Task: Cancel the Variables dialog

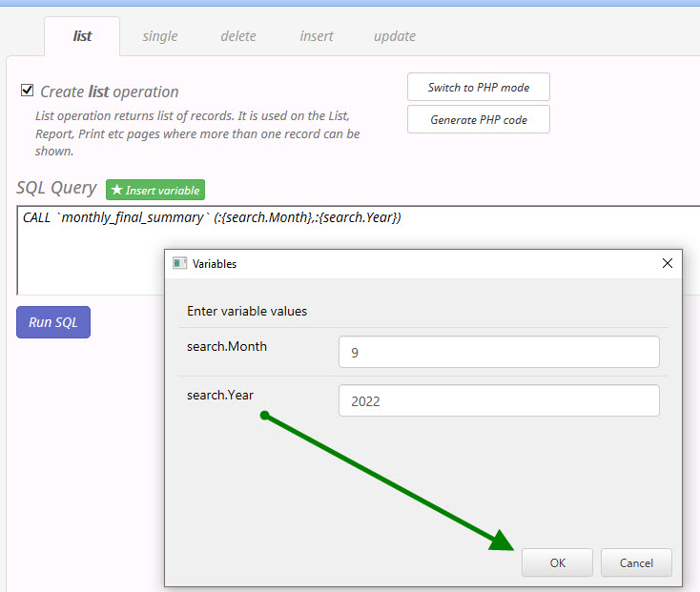Action: [x=636, y=562]
